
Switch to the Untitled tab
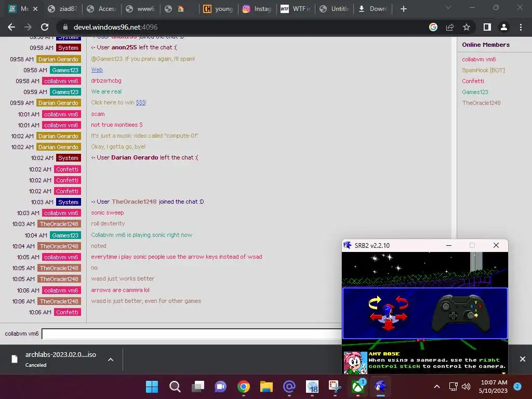335,9
